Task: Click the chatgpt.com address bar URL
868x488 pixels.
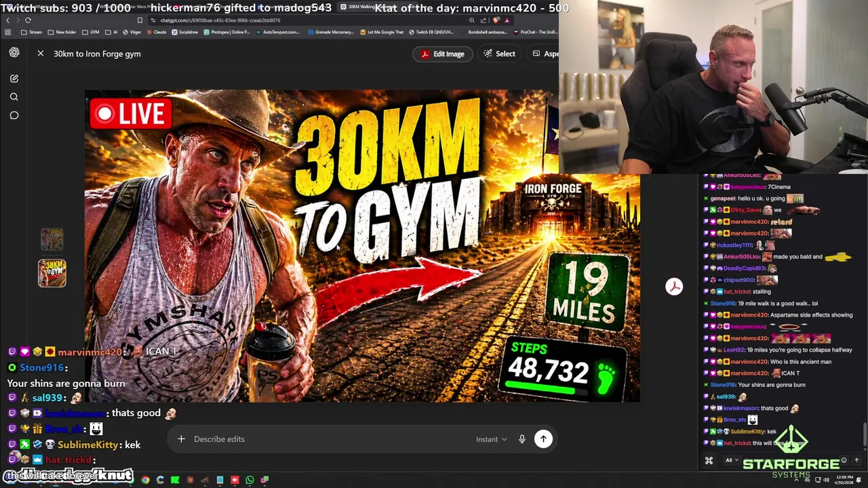Action: (220, 20)
